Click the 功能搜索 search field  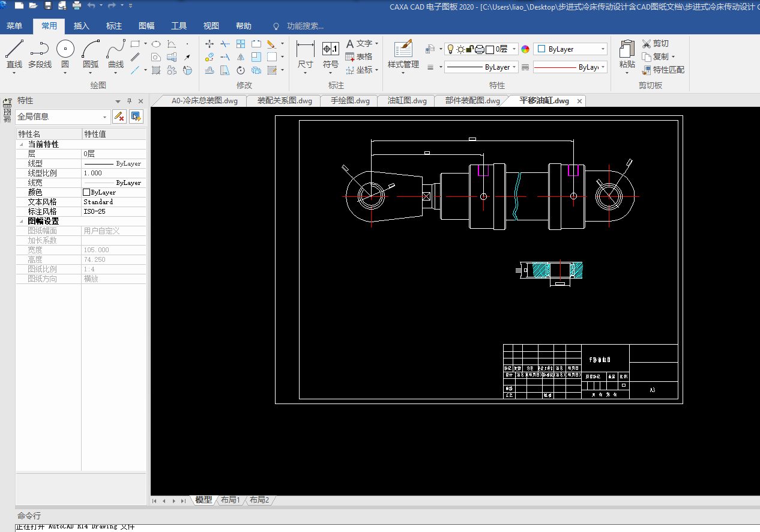tap(305, 26)
